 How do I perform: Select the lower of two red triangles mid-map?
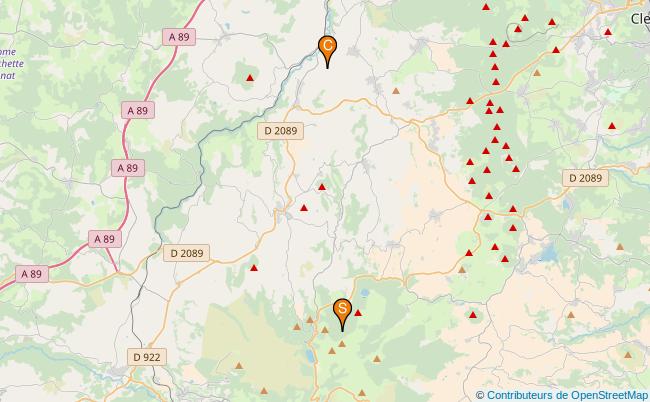pyautogui.click(x=304, y=208)
